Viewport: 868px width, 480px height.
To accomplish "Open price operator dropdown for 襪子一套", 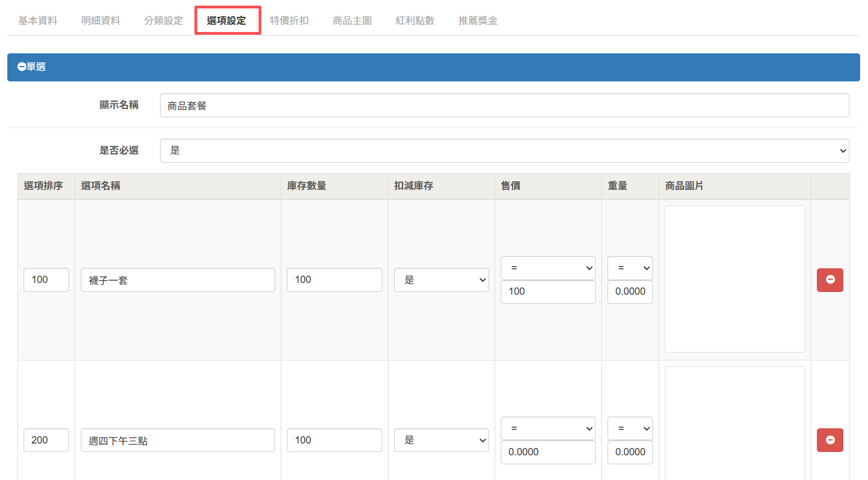I will point(548,268).
